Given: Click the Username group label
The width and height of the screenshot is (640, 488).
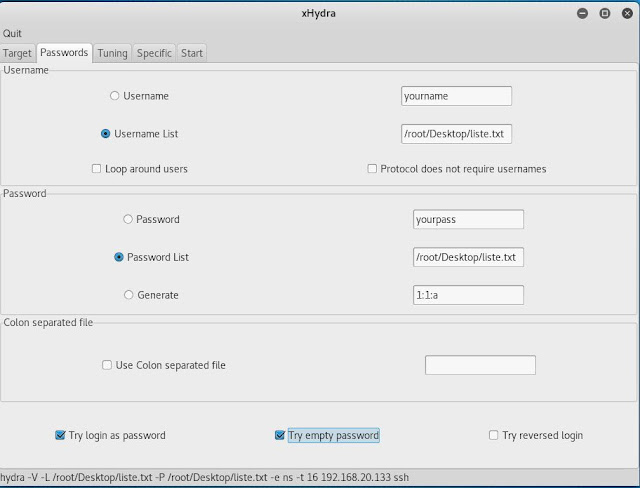Looking at the screenshot, I should point(26,70).
